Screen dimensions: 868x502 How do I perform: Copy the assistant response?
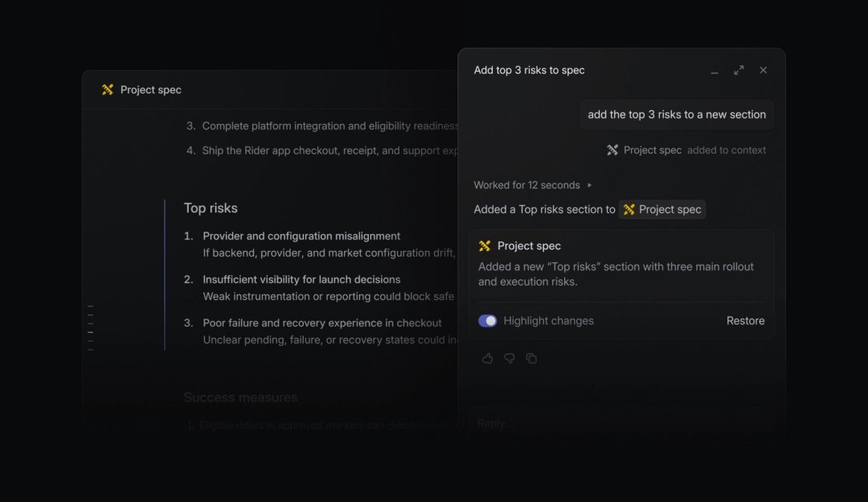click(x=531, y=359)
